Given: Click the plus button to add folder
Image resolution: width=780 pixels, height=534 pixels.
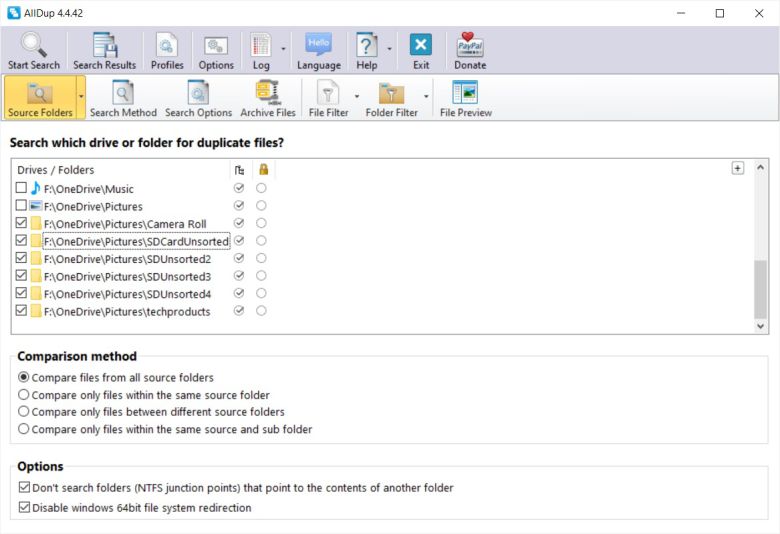Looking at the screenshot, I should point(738,168).
